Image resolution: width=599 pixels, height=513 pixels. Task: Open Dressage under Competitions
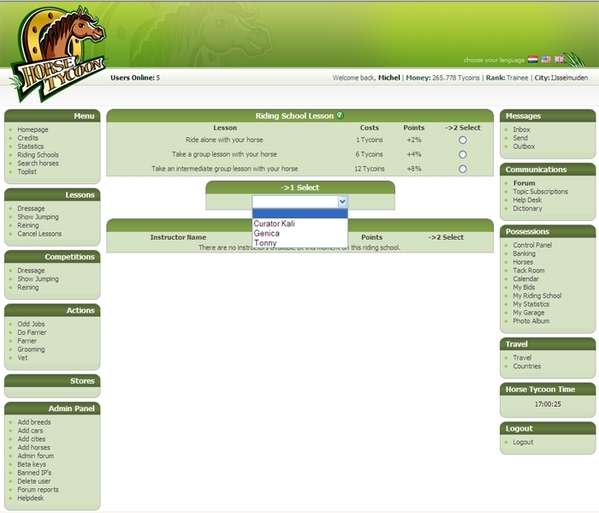(31, 270)
